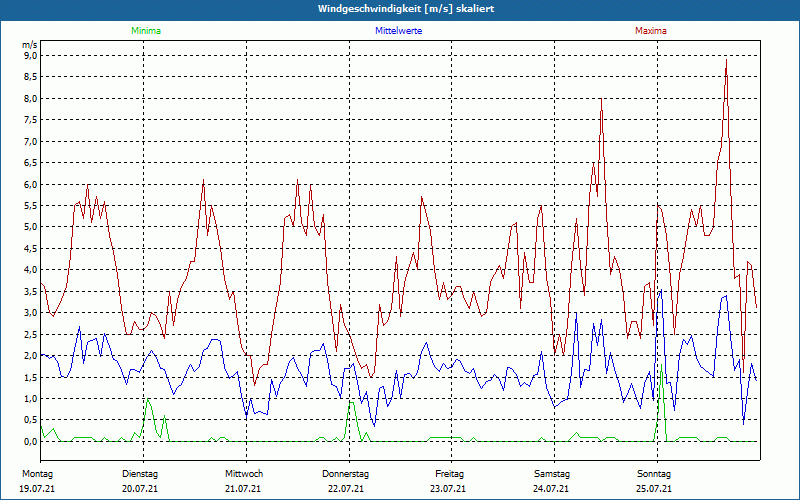
Task: Click the y-axis value '3,5'
Action: pyautogui.click(x=31, y=291)
